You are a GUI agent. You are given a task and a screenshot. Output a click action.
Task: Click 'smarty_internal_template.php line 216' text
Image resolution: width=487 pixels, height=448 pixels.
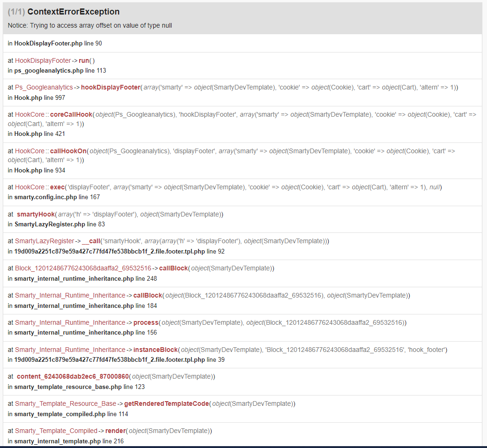pos(69,441)
